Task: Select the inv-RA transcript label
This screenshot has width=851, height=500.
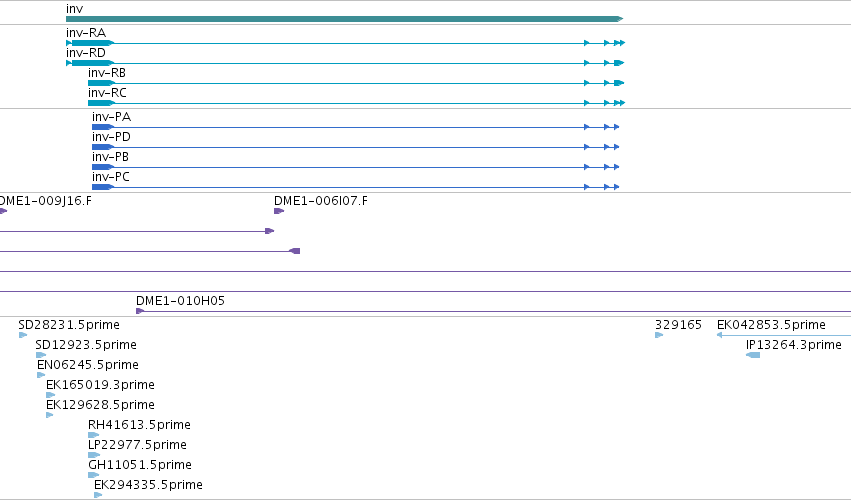Action: click(86, 33)
